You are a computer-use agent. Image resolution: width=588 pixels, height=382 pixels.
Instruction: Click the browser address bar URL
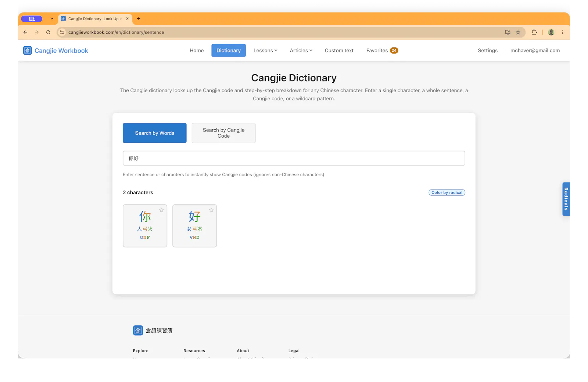[116, 32]
